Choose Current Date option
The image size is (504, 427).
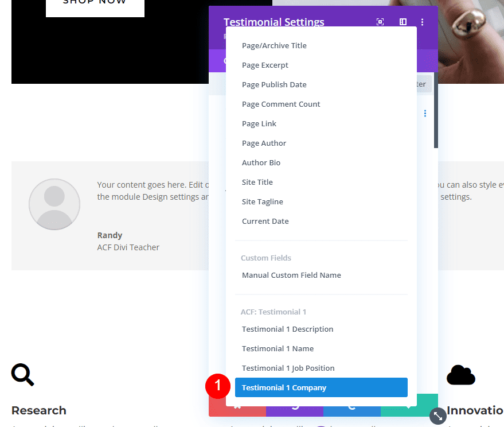pos(265,221)
